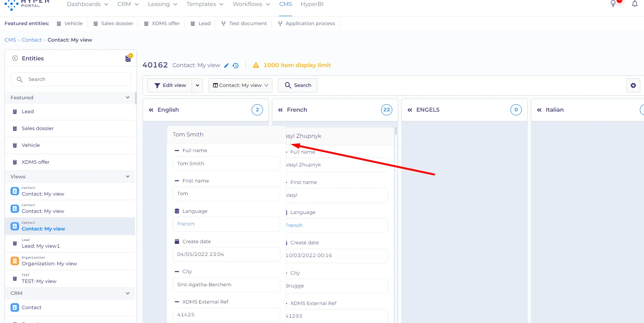The width and height of the screenshot is (644, 323).
Task: Click the French column count badge 22
Action: pyautogui.click(x=387, y=110)
